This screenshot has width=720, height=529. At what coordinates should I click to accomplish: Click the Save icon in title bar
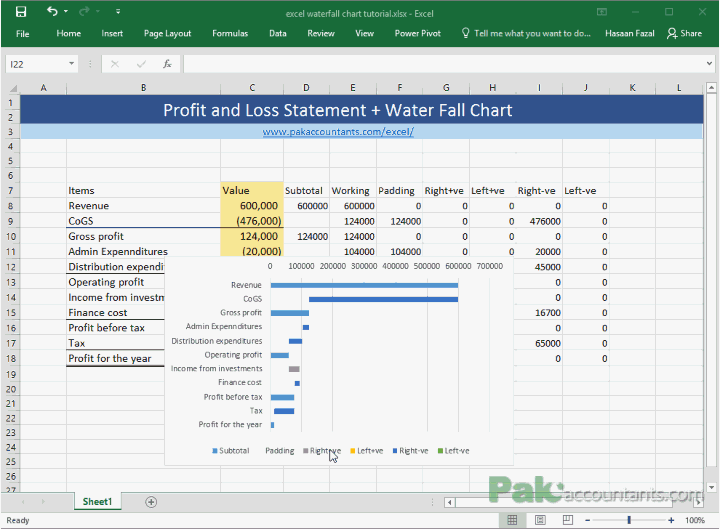point(21,12)
